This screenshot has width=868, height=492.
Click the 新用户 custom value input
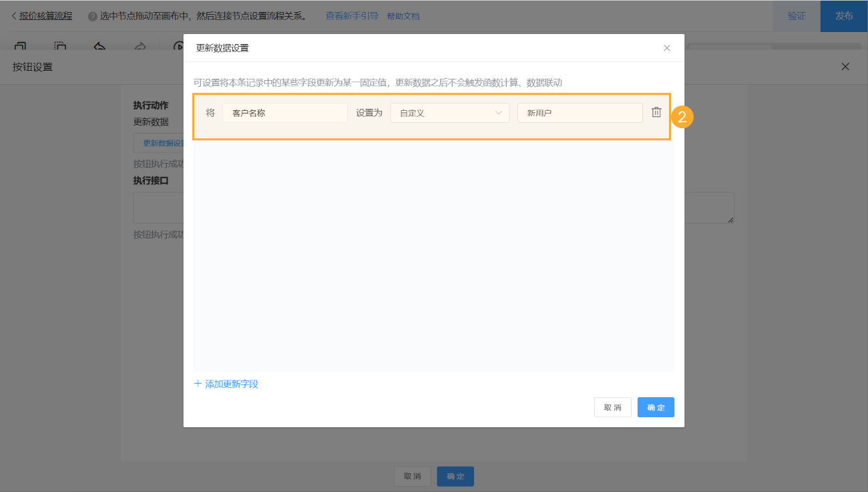click(580, 113)
